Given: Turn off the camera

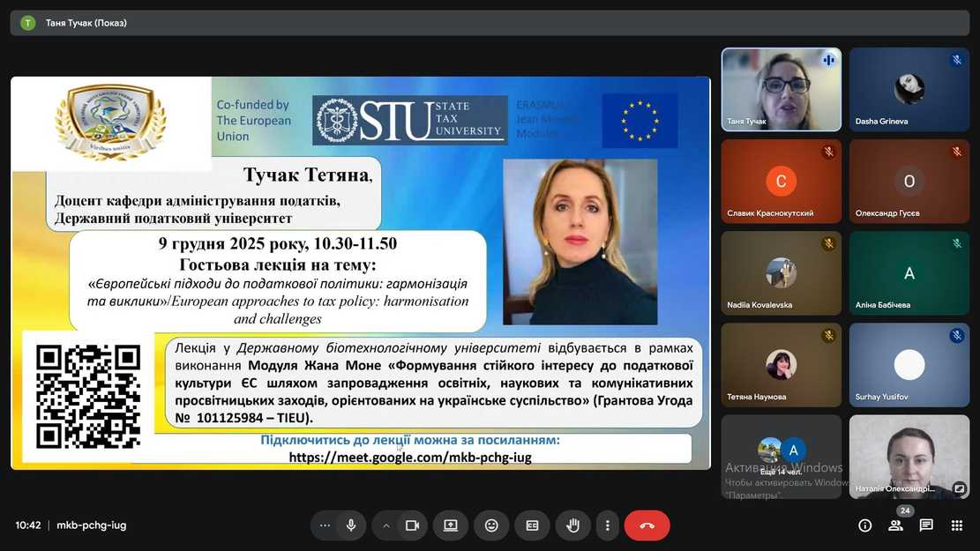Looking at the screenshot, I should [411, 525].
